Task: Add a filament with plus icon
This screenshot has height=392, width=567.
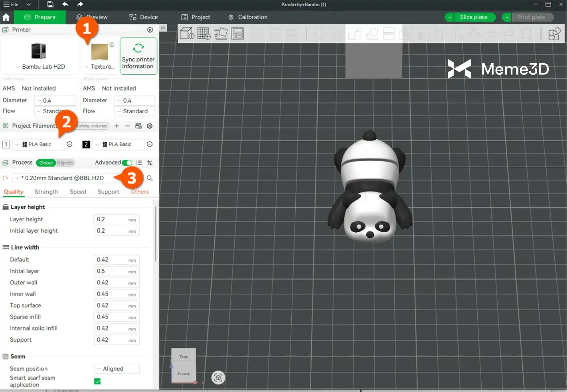Action: click(x=117, y=126)
